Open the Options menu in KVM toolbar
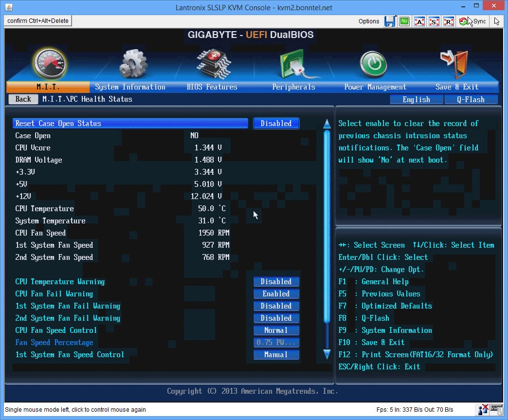 [369, 21]
